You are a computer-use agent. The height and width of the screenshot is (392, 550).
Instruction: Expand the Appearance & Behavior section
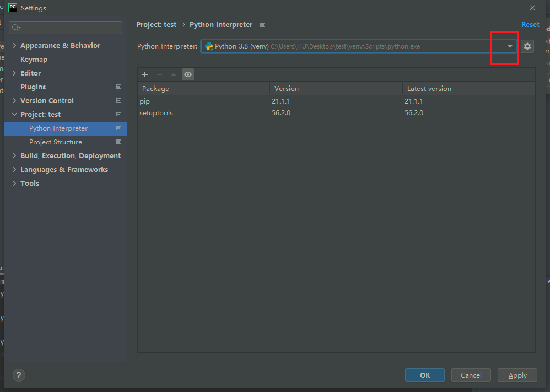point(14,45)
